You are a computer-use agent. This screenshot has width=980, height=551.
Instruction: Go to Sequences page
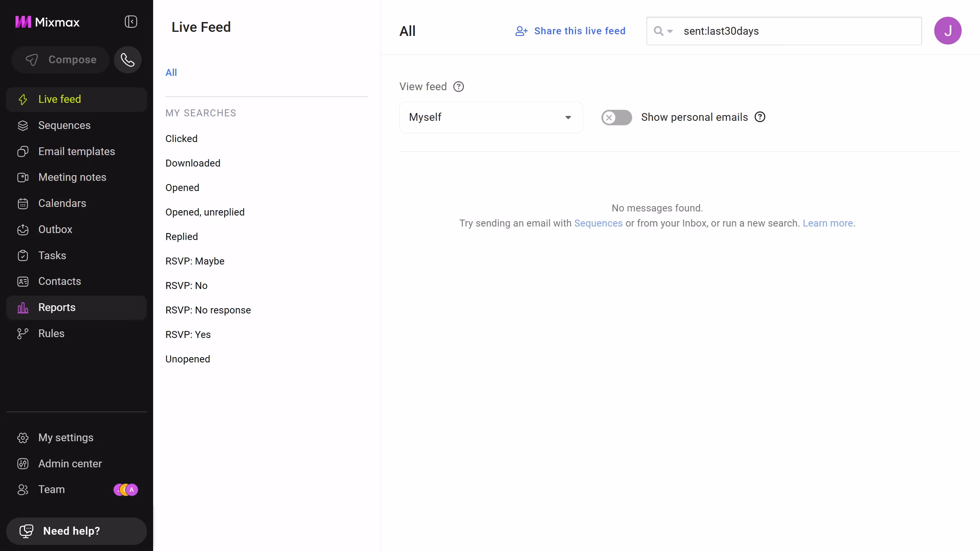tap(76, 125)
